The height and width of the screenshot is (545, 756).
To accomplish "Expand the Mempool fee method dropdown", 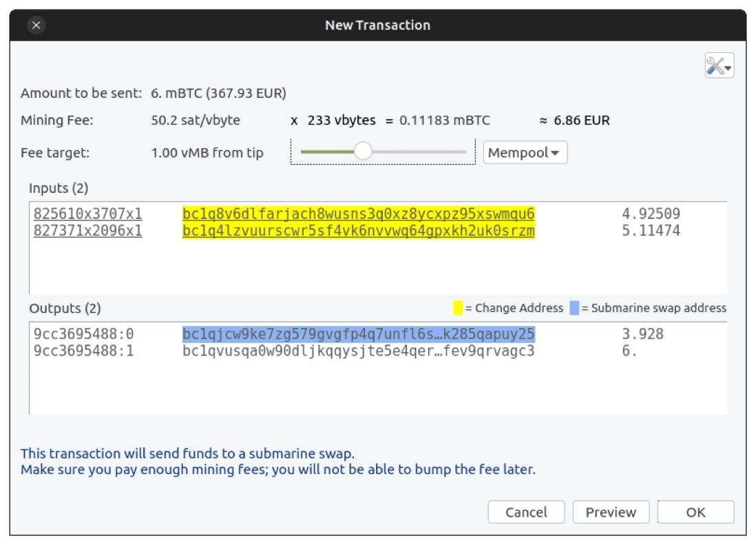I will (525, 153).
